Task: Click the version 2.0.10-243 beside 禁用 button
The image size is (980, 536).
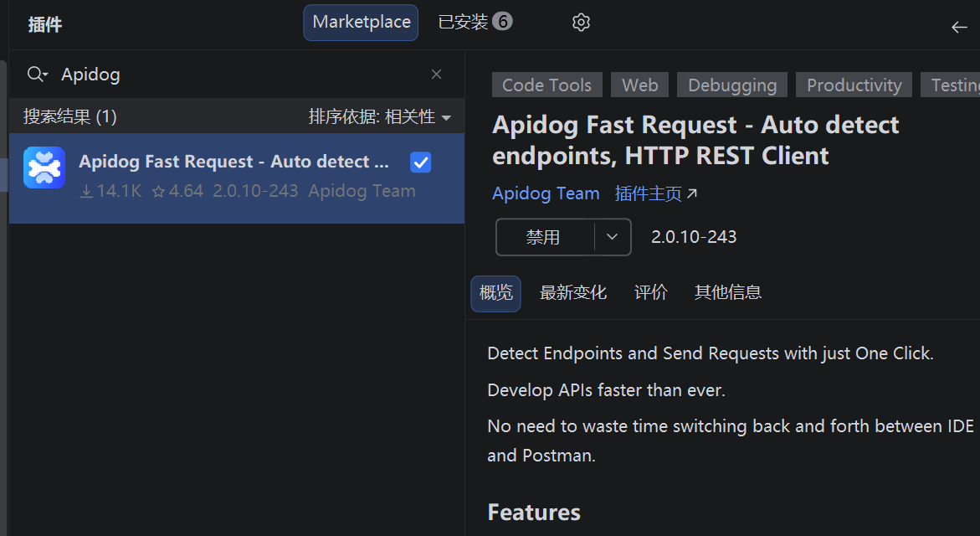Action: (694, 237)
